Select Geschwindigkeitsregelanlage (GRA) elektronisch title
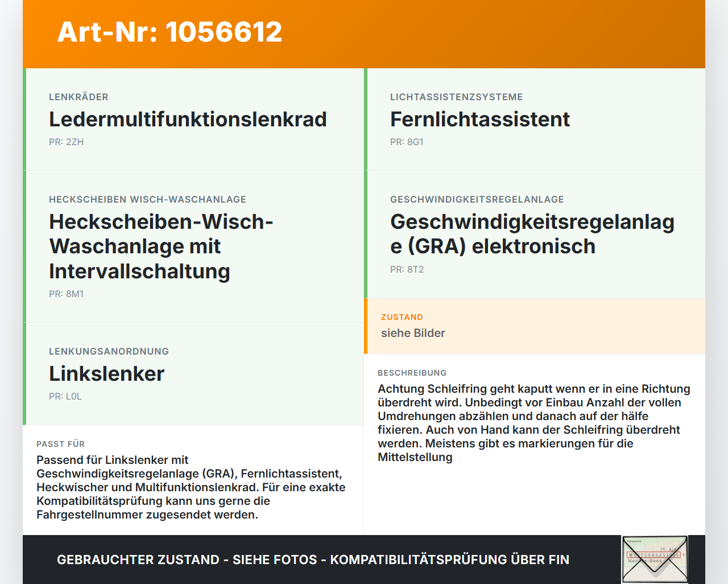 click(532, 234)
